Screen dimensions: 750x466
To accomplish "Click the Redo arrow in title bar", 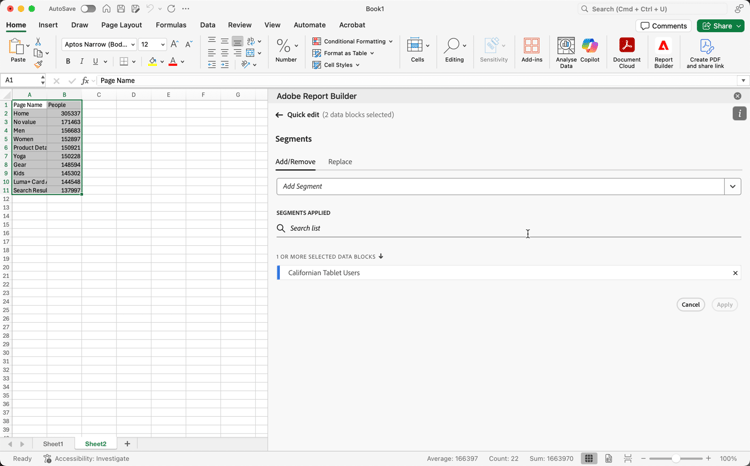I will [x=171, y=9].
